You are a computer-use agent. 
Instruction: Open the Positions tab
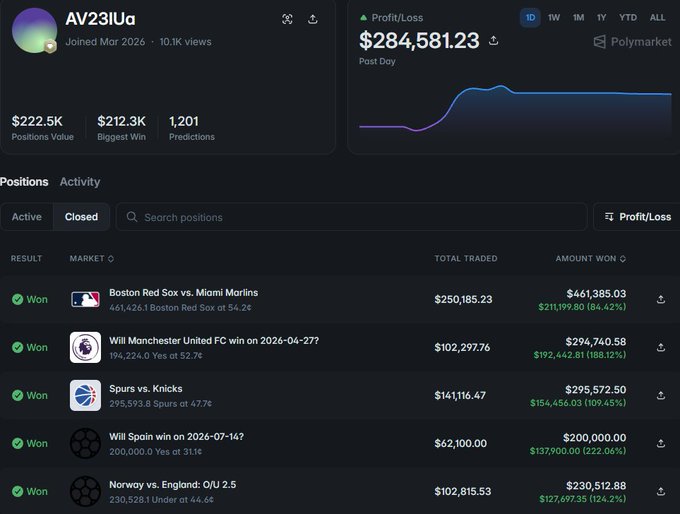(x=24, y=182)
